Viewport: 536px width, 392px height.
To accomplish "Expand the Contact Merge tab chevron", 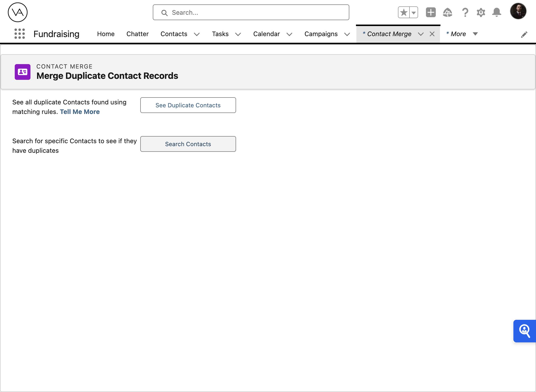I will coord(421,34).
